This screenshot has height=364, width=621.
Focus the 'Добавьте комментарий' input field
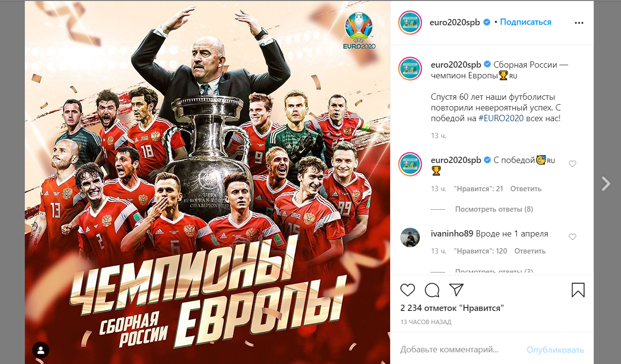pos(459,350)
